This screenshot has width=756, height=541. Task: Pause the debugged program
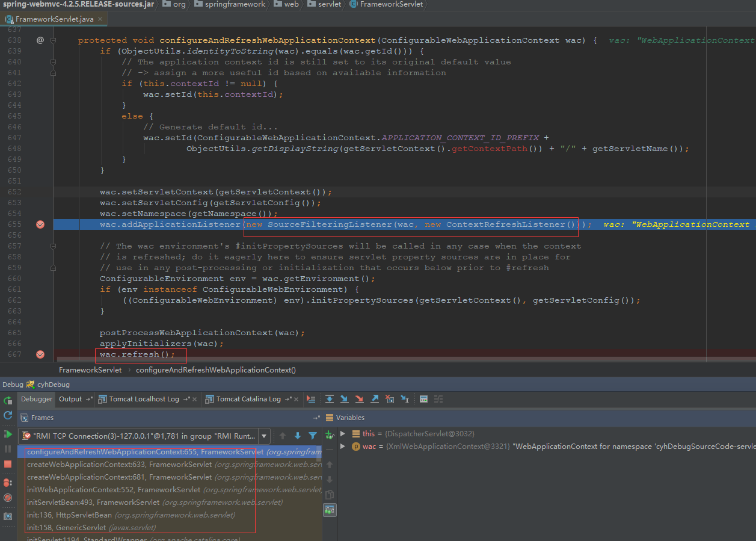pyautogui.click(x=8, y=449)
